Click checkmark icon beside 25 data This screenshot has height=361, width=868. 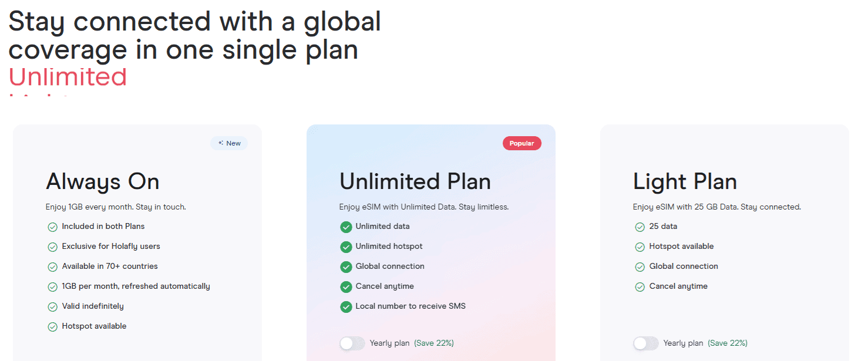coord(640,227)
